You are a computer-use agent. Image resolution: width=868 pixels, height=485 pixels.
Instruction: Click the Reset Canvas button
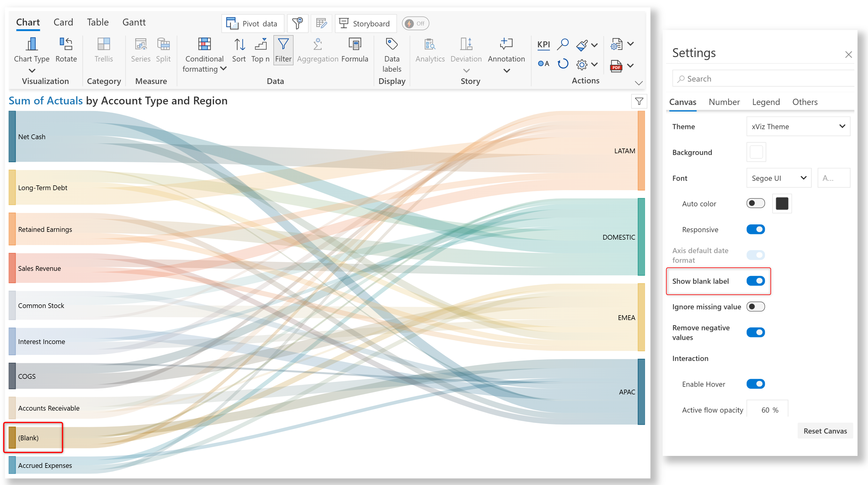tap(825, 431)
